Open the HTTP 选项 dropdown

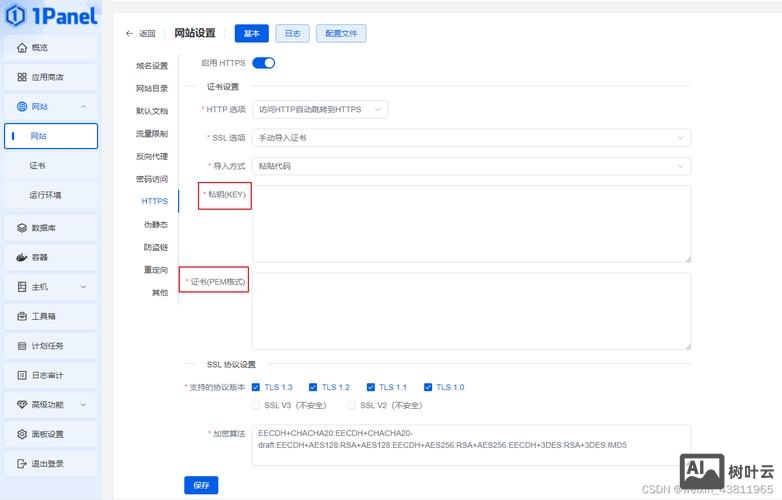click(320, 109)
